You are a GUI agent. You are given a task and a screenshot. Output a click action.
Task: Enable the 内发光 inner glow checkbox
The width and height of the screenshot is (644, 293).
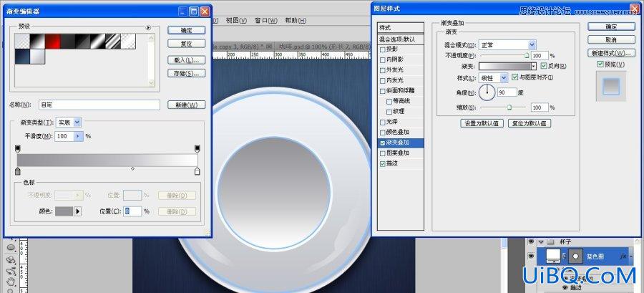[x=383, y=80]
